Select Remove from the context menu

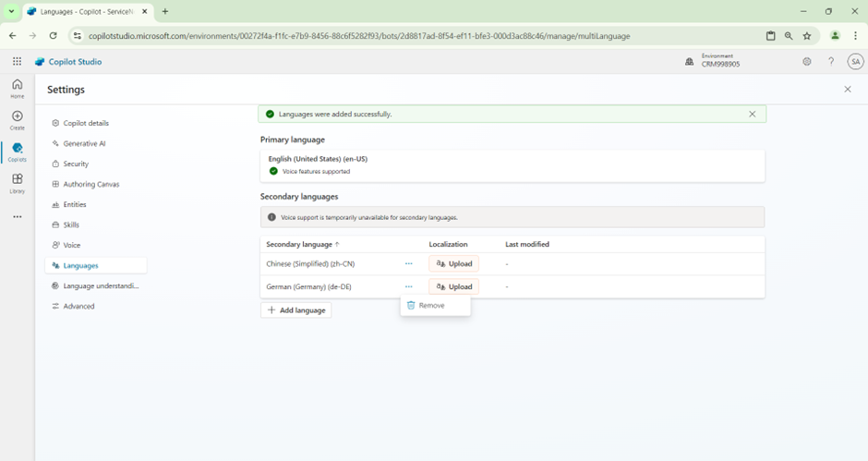[431, 306]
